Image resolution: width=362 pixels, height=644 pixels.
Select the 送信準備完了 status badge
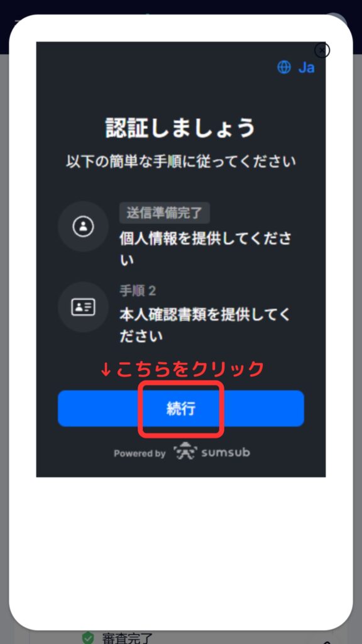click(x=165, y=213)
